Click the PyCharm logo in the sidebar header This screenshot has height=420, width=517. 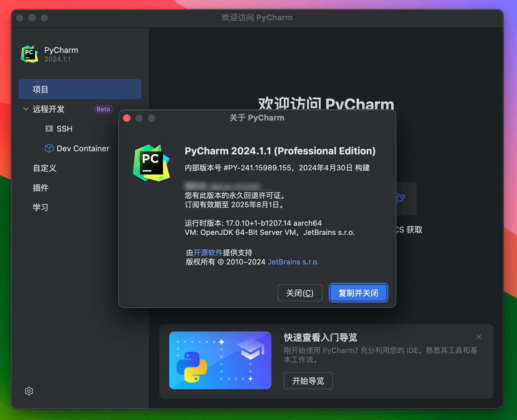(x=30, y=54)
